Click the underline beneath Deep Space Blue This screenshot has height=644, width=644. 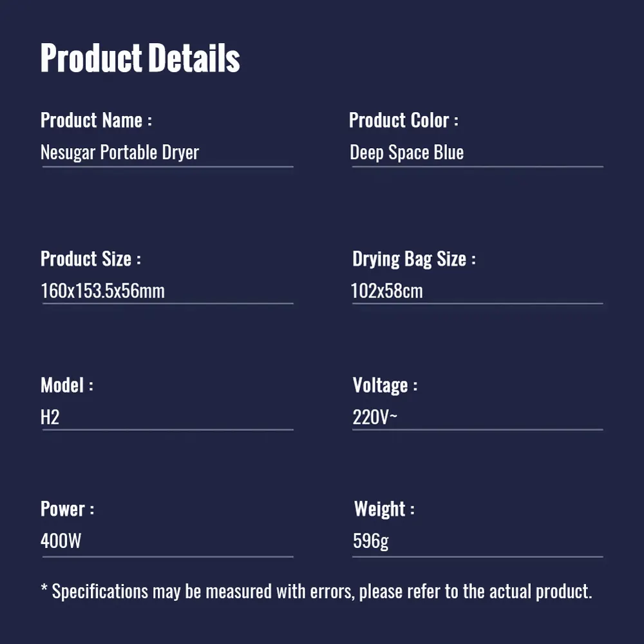477,167
